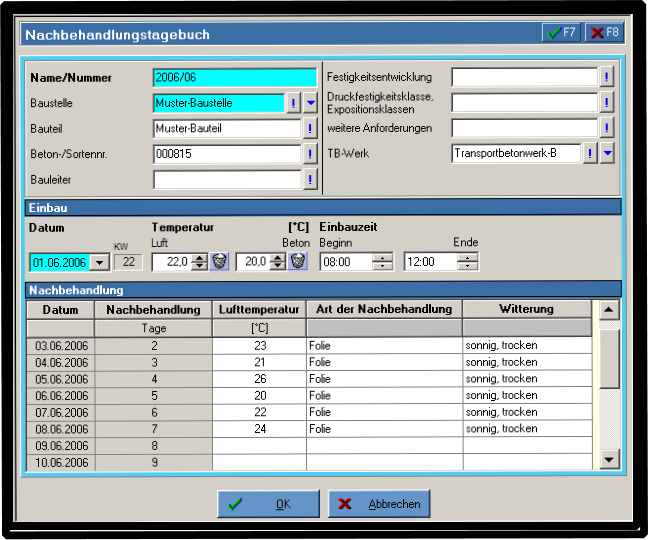Screen dimensions: 648x540
Task: Click the exclamation button for weitere Anforderungen
Action: (606, 128)
